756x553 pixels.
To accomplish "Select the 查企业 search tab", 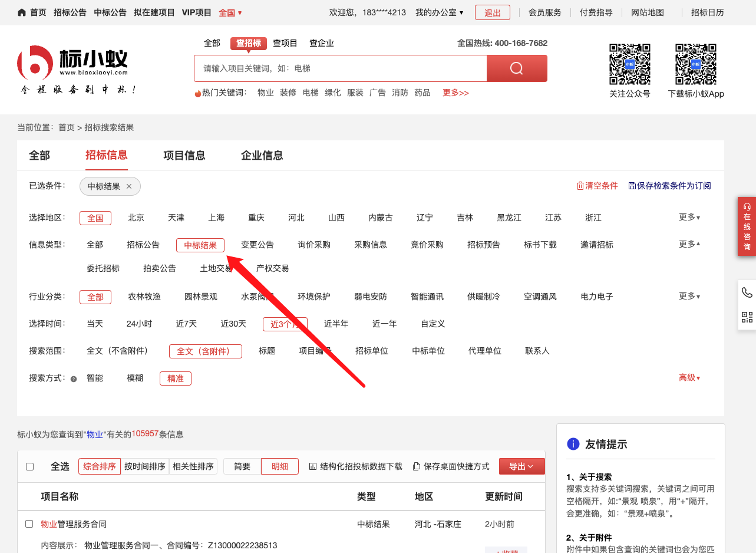I will pyautogui.click(x=321, y=43).
